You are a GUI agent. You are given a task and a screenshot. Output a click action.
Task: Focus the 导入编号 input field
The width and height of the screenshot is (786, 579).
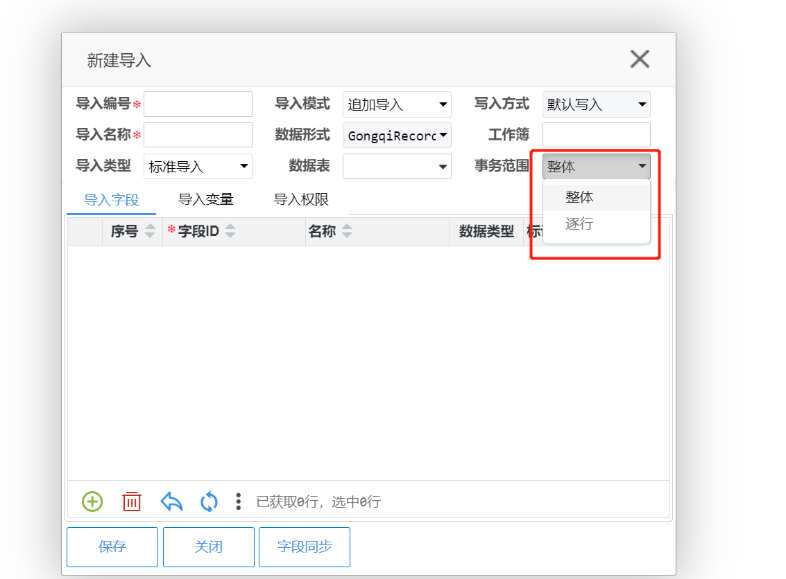198,104
